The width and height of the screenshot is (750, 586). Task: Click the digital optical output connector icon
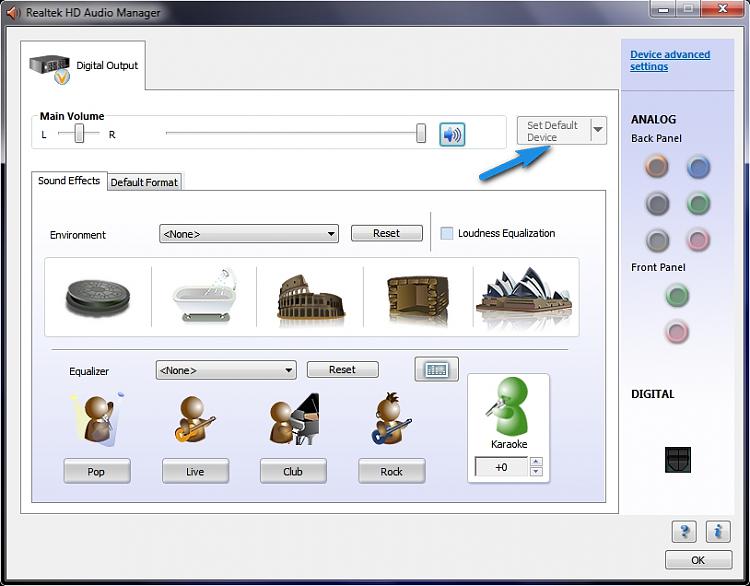[x=678, y=460]
